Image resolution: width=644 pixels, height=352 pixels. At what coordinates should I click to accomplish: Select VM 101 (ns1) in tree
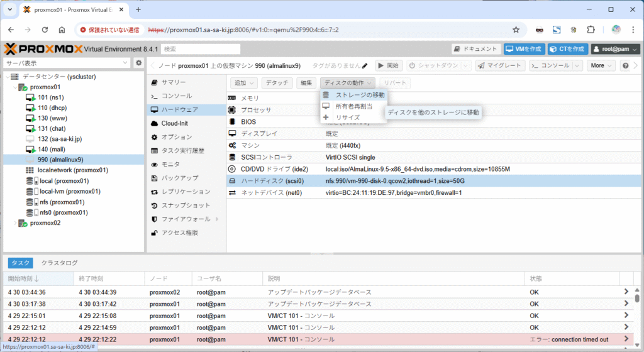(x=50, y=97)
